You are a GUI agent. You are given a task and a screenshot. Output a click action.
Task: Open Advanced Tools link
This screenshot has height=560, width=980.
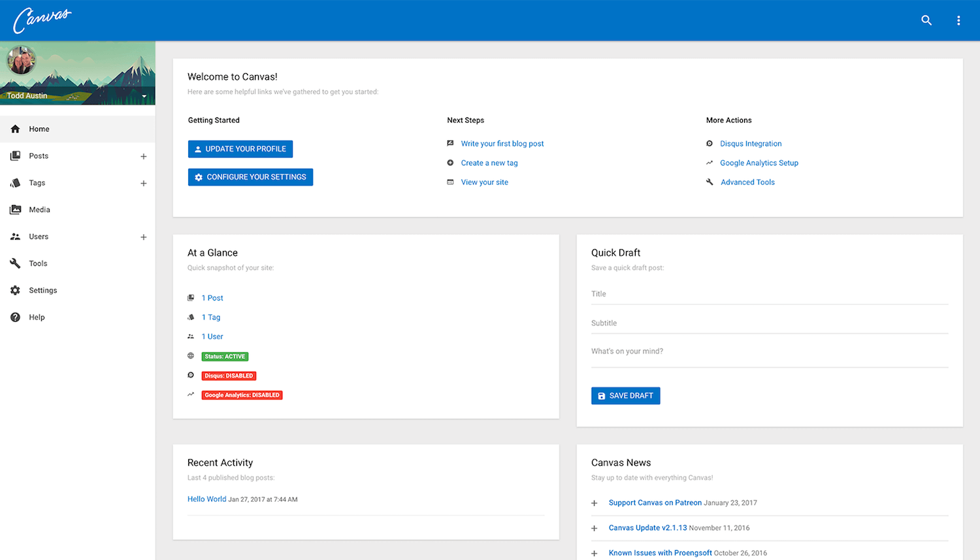coord(748,182)
